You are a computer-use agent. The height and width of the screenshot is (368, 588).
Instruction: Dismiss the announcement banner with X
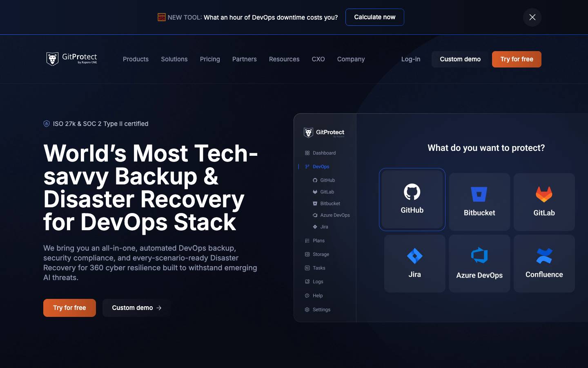532,17
